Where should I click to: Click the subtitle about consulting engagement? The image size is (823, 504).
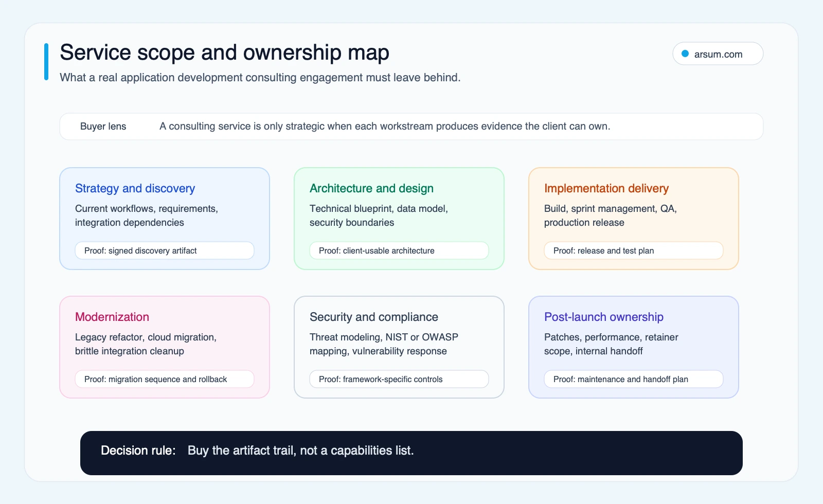click(x=260, y=78)
